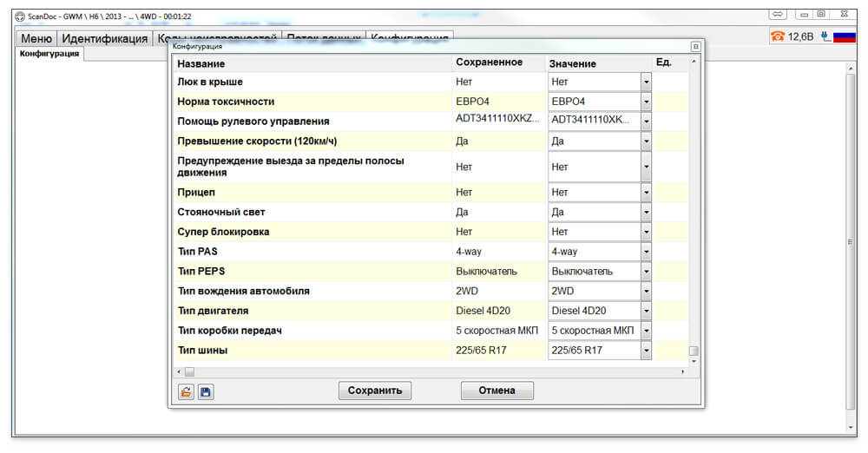Switch to the Идентификация tab
This screenshot has height=453, width=868.
105,38
